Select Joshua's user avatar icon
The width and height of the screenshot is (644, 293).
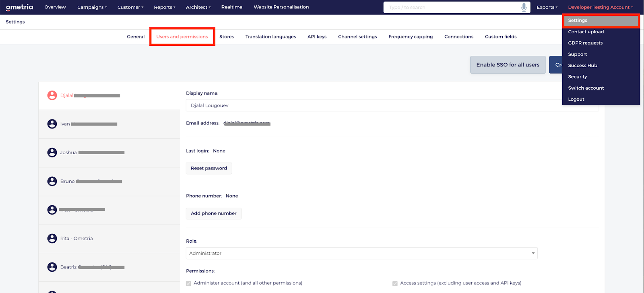[x=52, y=153]
